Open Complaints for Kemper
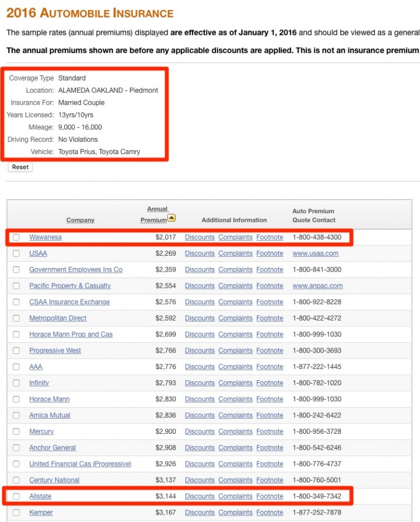 pyautogui.click(x=235, y=513)
